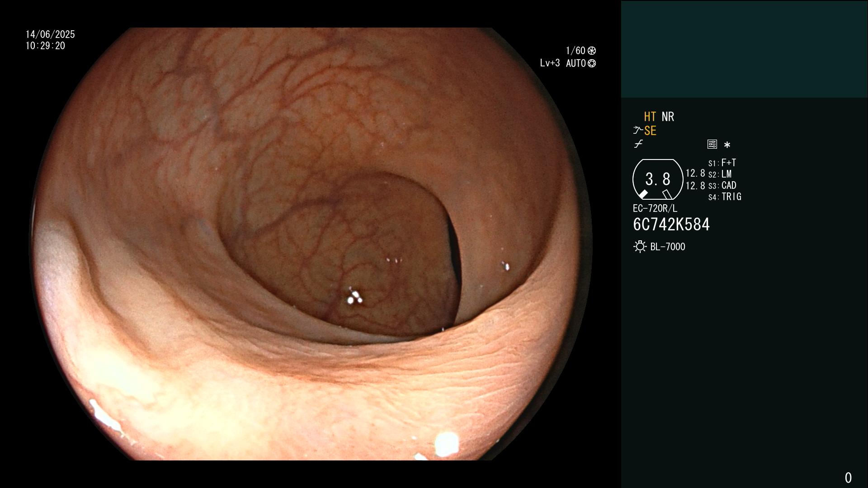Click the AUTO iris mode text
The width and height of the screenshot is (868, 488).
click(576, 63)
